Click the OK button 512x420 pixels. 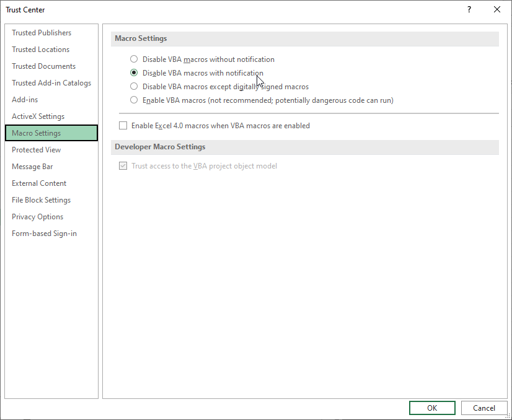tap(432, 408)
